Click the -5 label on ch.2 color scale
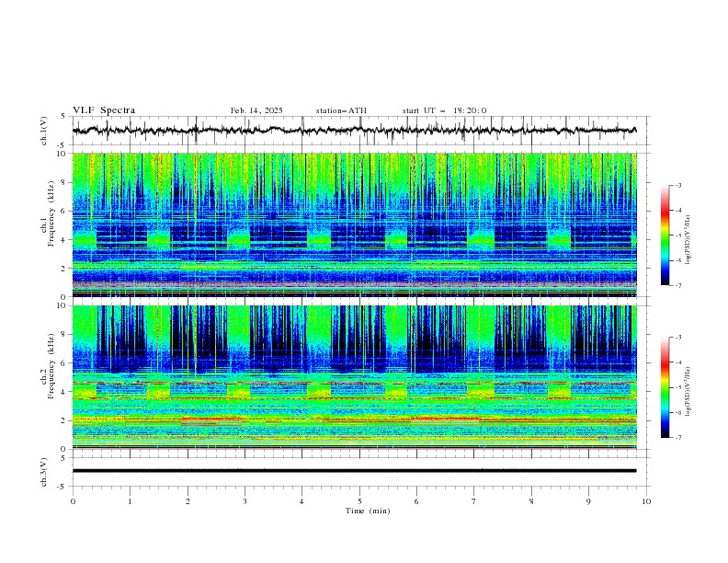Image resolution: width=728 pixels, height=563 pixels. [678, 387]
